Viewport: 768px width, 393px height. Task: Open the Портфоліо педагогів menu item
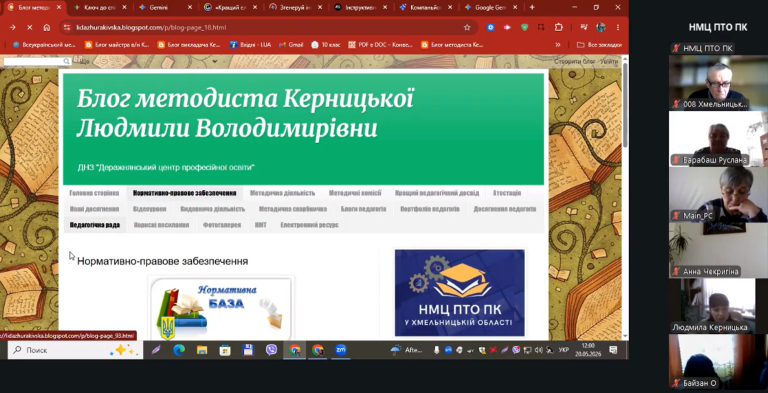click(430, 209)
